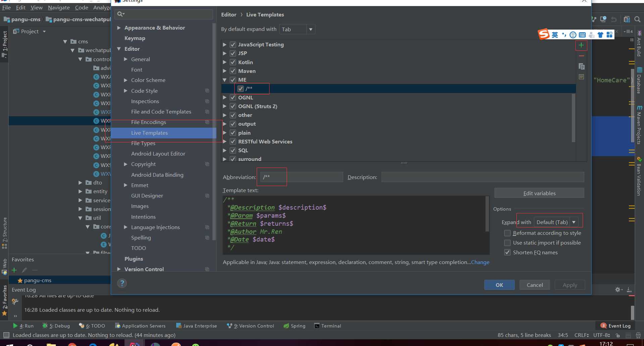Focus the settings search field
Screen dimensions: 644x346
pos(164,14)
